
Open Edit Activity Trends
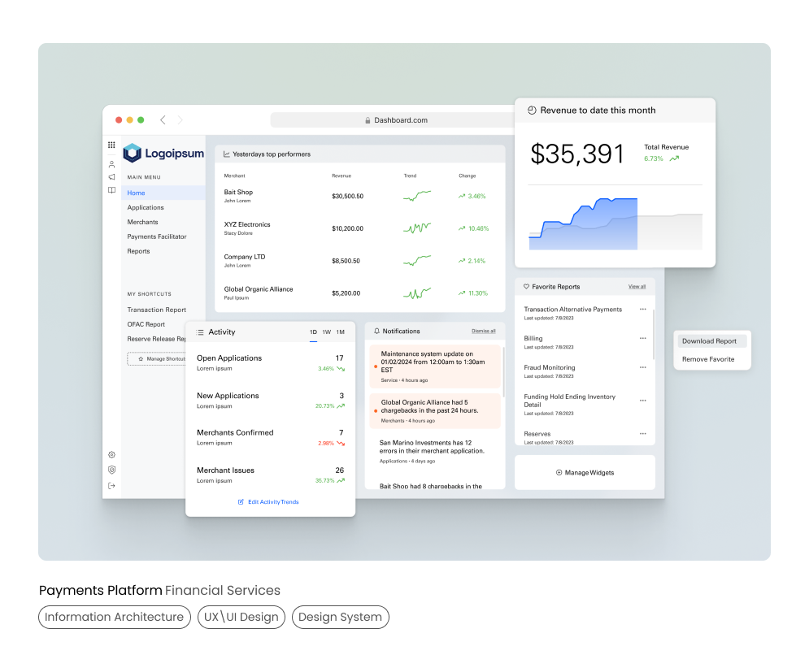[270, 501]
